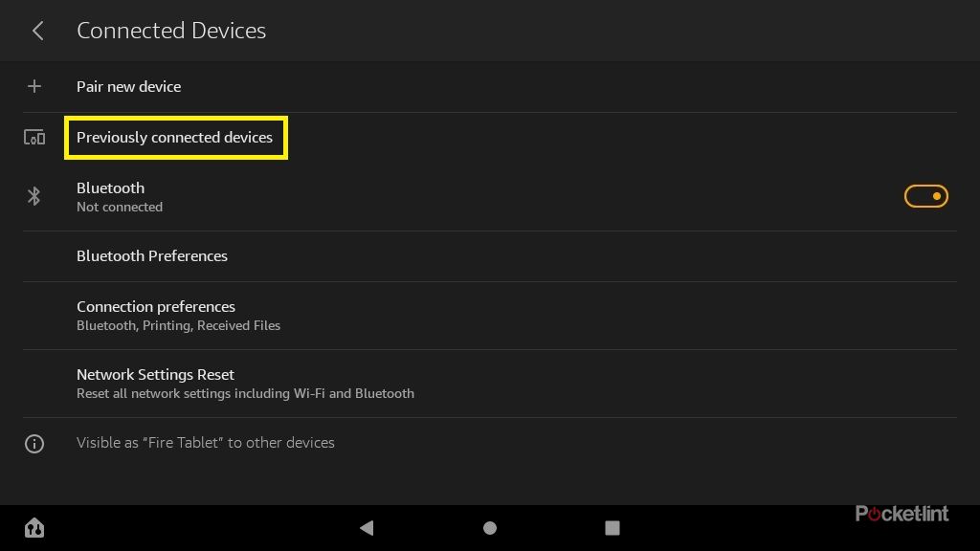This screenshot has width=980, height=551.
Task: Open Connection preferences
Action: pyautogui.click(x=156, y=307)
